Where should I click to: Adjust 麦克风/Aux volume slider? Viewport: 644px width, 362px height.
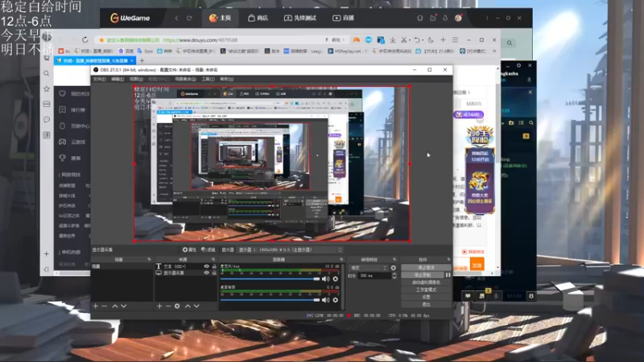[270, 279]
